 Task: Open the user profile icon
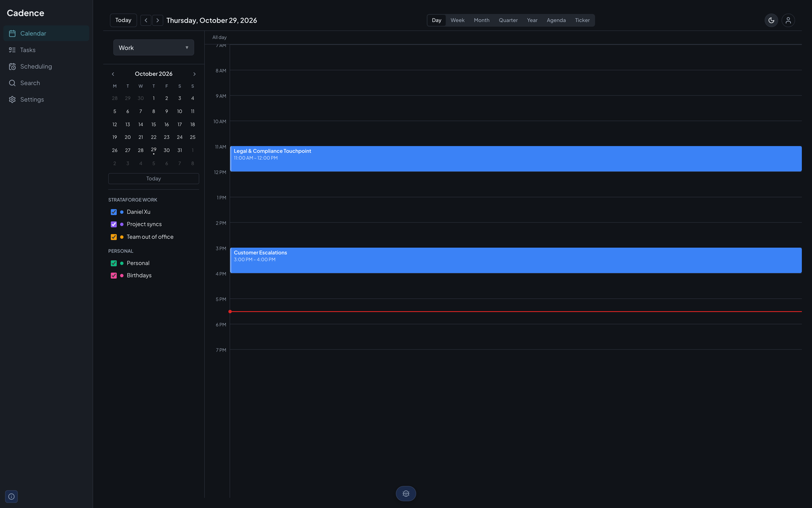(x=788, y=20)
